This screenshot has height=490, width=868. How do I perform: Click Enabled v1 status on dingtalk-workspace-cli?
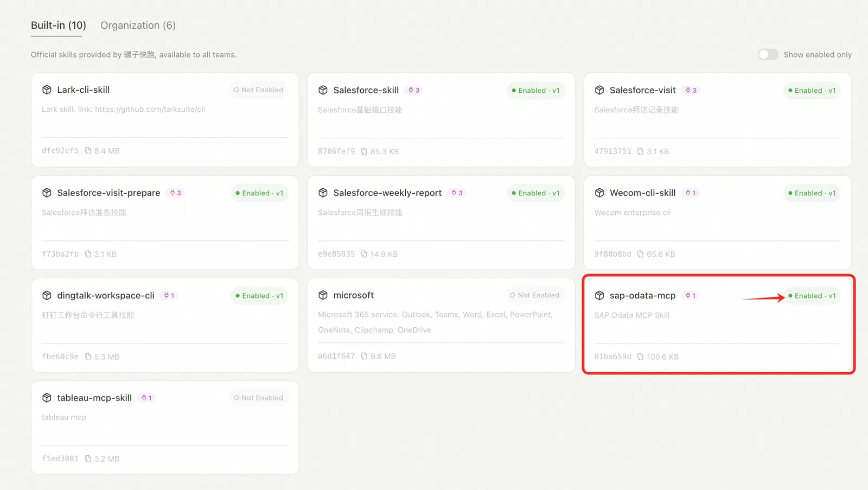tap(259, 295)
